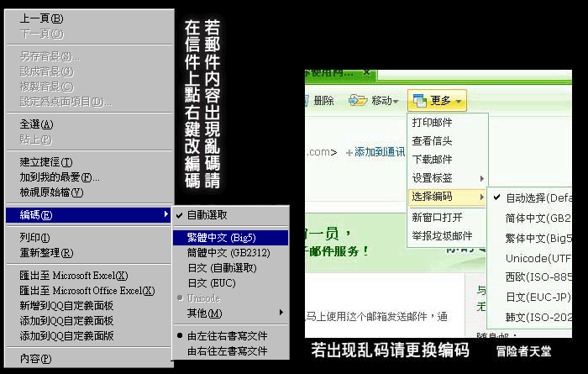The image size is (588, 374).
Task: Select 查看信头 menu entry
Action: point(433,140)
